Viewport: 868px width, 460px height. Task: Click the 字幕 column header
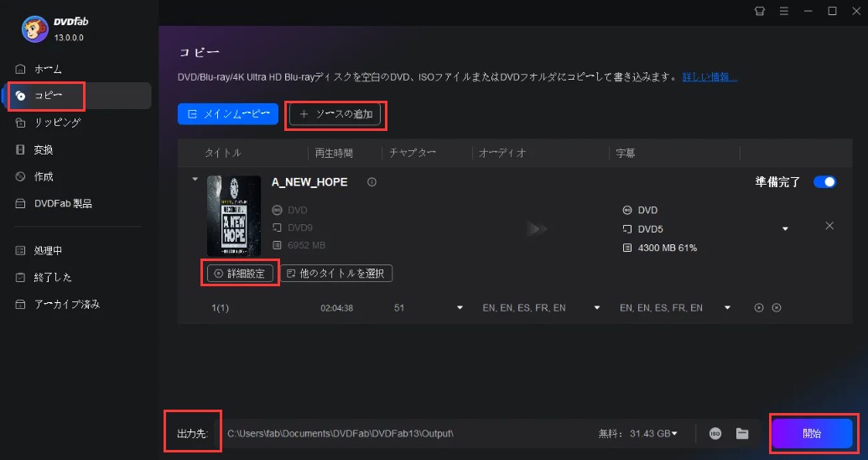click(626, 153)
